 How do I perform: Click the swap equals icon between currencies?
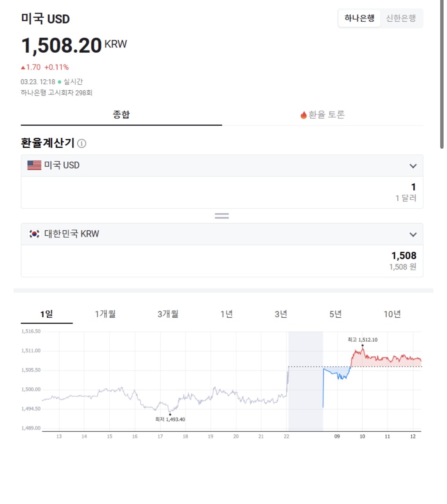click(x=222, y=216)
